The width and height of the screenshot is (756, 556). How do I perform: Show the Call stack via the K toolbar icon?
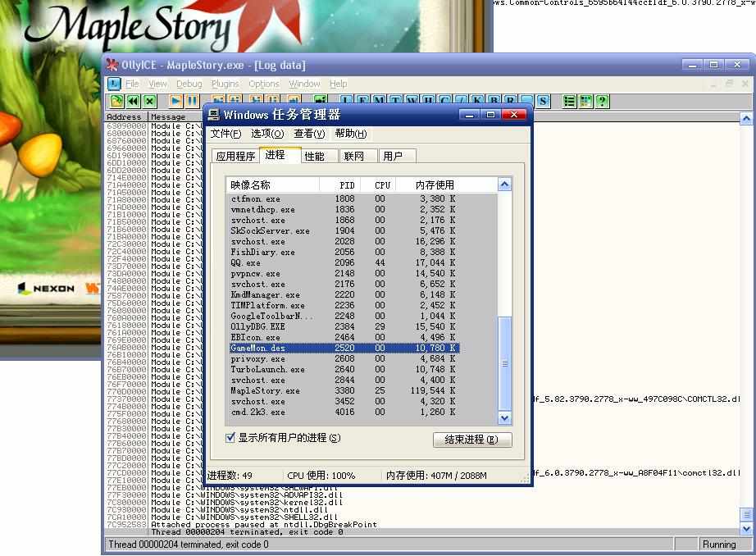(x=477, y=101)
